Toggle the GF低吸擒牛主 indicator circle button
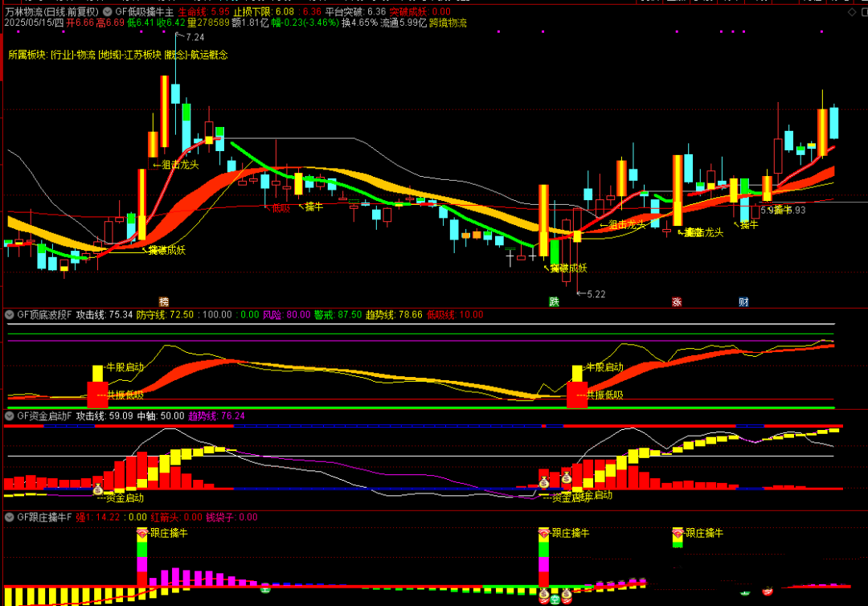The image size is (868, 606). click(108, 12)
